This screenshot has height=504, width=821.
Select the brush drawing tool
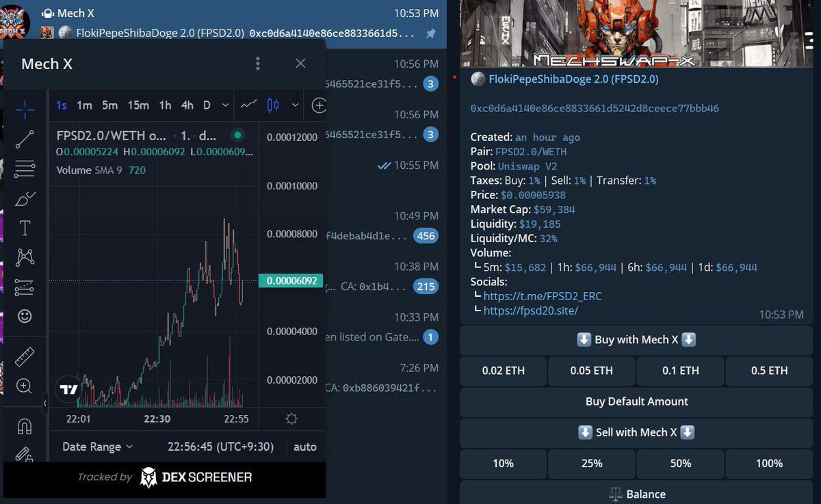coord(25,198)
